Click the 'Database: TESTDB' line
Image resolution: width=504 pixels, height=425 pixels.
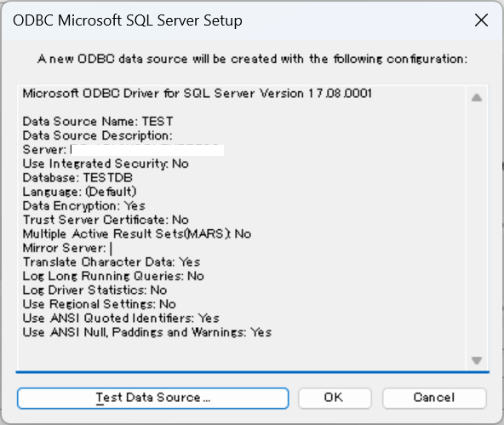point(77,178)
